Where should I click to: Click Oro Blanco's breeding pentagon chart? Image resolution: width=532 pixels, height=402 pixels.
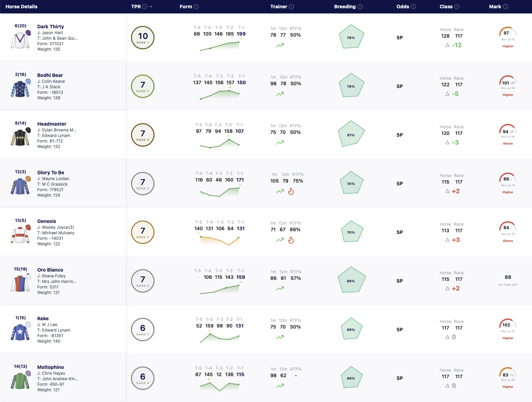351,280
